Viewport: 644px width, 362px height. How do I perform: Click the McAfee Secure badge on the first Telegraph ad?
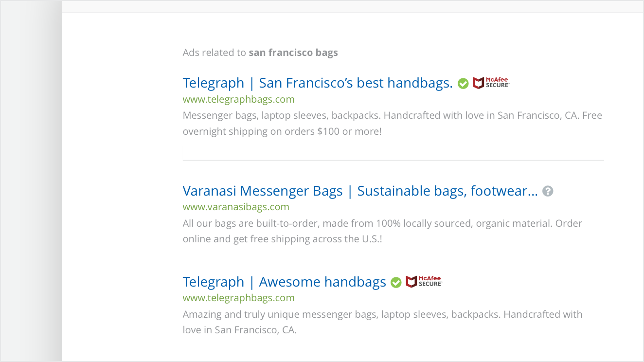click(491, 83)
